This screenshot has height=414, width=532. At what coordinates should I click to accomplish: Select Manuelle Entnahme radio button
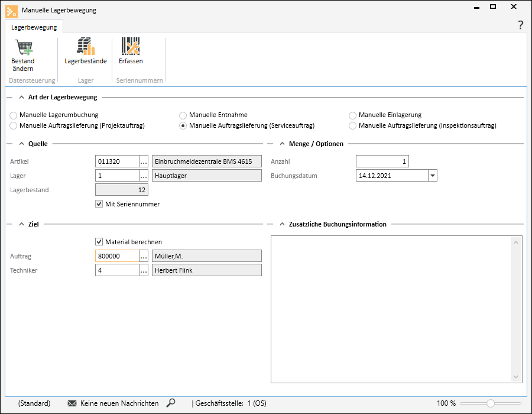point(183,115)
